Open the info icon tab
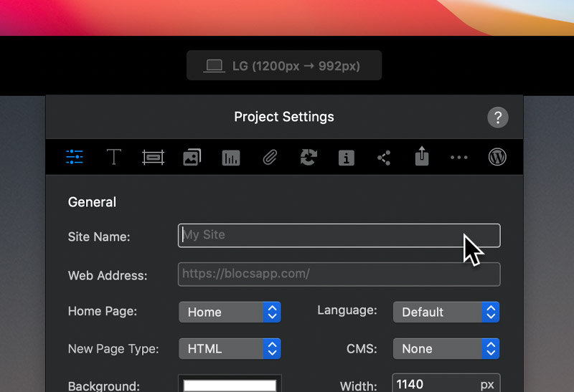 pyautogui.click(x=347, y=158)
